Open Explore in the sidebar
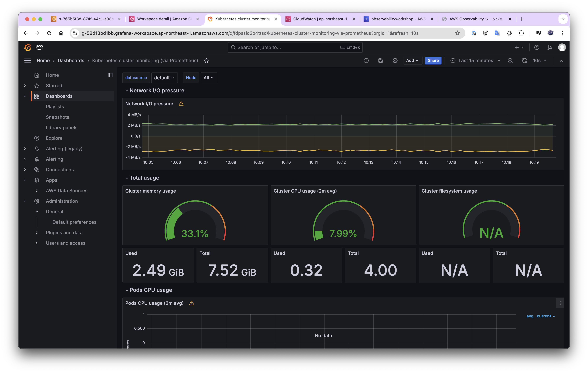Viewport: 588px width, 373px height. click(54, 138)
